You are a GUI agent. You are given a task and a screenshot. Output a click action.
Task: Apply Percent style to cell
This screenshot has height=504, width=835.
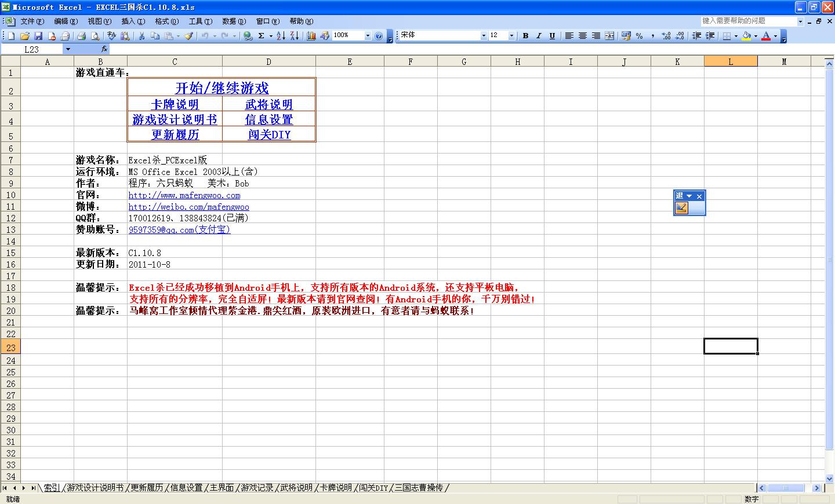point(639,36)
